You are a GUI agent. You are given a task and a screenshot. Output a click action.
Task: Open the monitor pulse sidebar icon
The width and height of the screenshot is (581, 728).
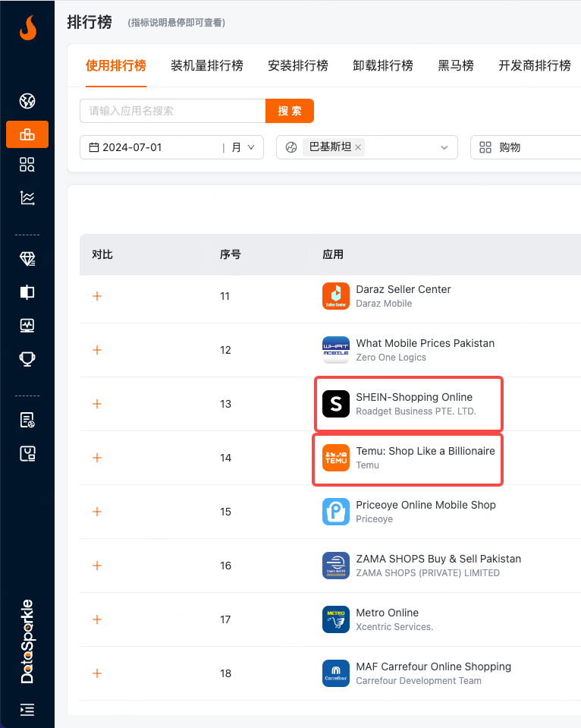coord(27,326)
